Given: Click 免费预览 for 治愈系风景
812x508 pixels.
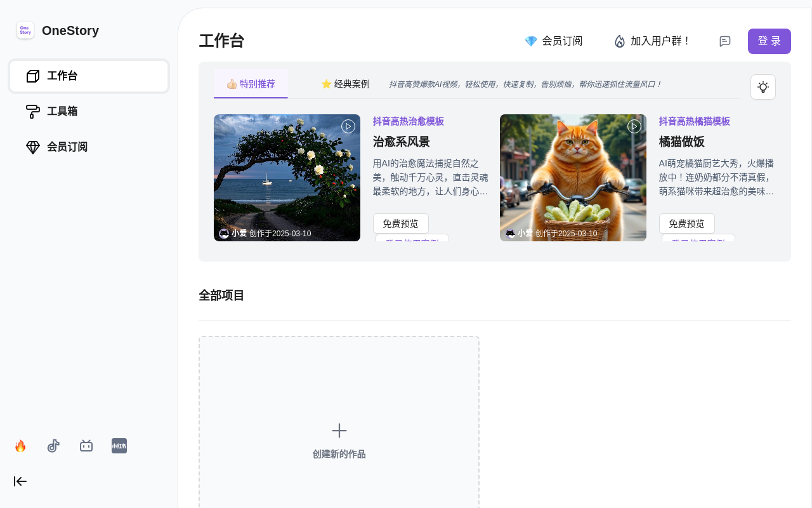Looking at the screenshot, I should tap(400, 224).
